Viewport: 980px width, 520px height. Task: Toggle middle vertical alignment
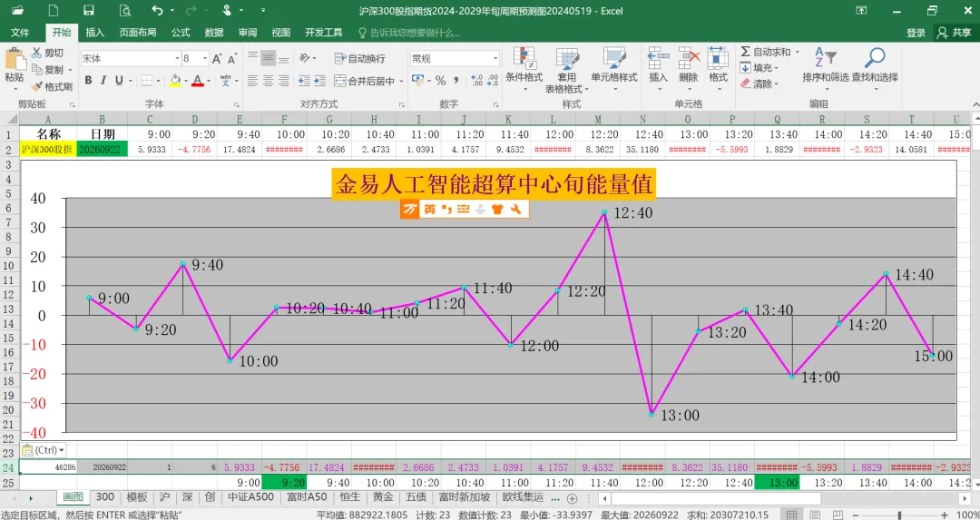(268, 59)
